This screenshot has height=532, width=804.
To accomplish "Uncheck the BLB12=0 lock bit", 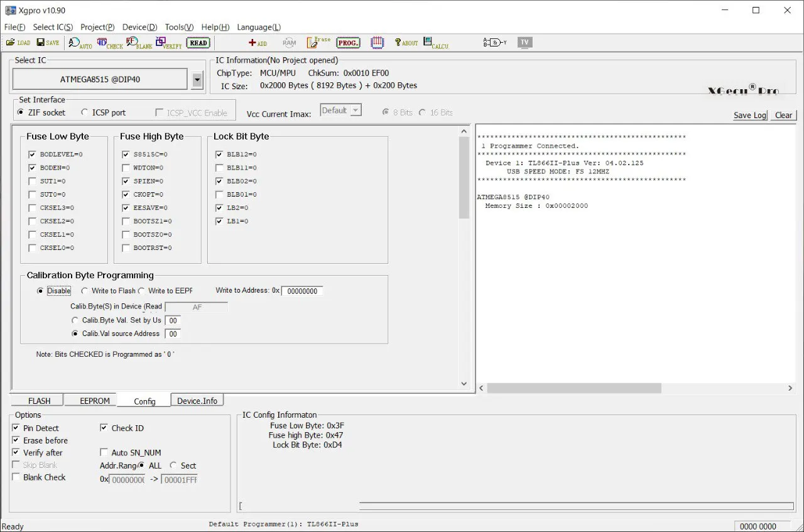I will coord(219,155).
